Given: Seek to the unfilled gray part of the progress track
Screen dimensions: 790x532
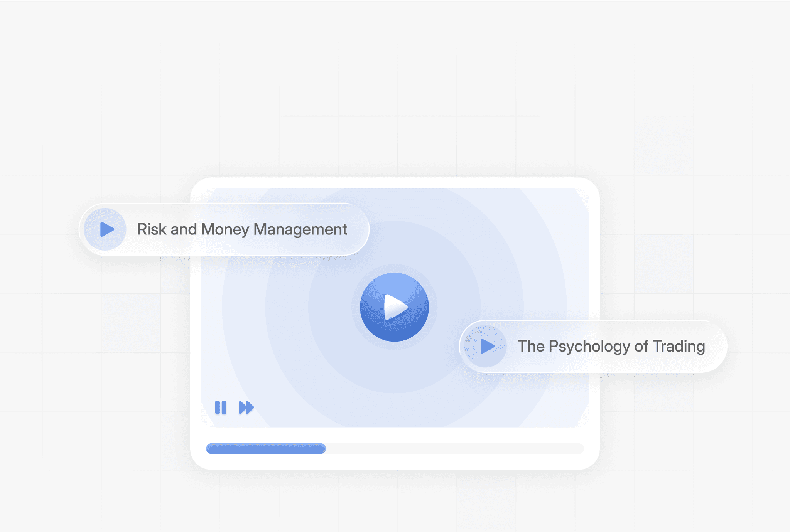Looking at the screenshot, I should [x=455, y=448].
